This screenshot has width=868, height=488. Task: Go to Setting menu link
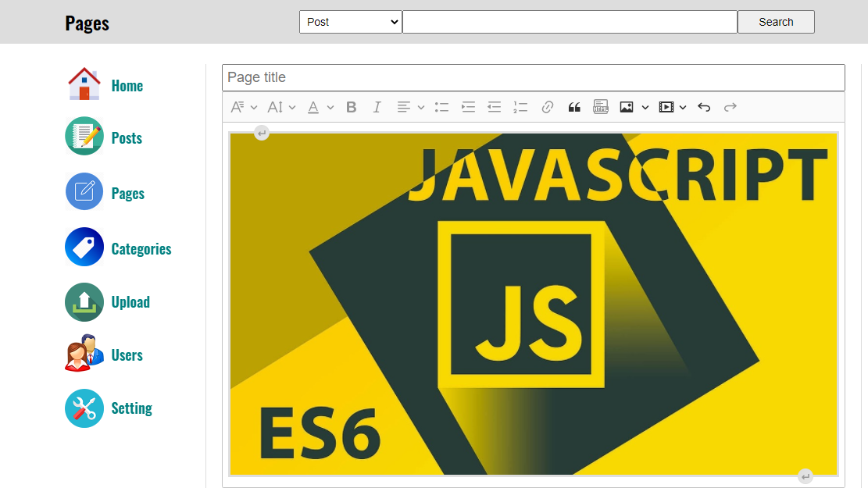[x=132, y=408]
